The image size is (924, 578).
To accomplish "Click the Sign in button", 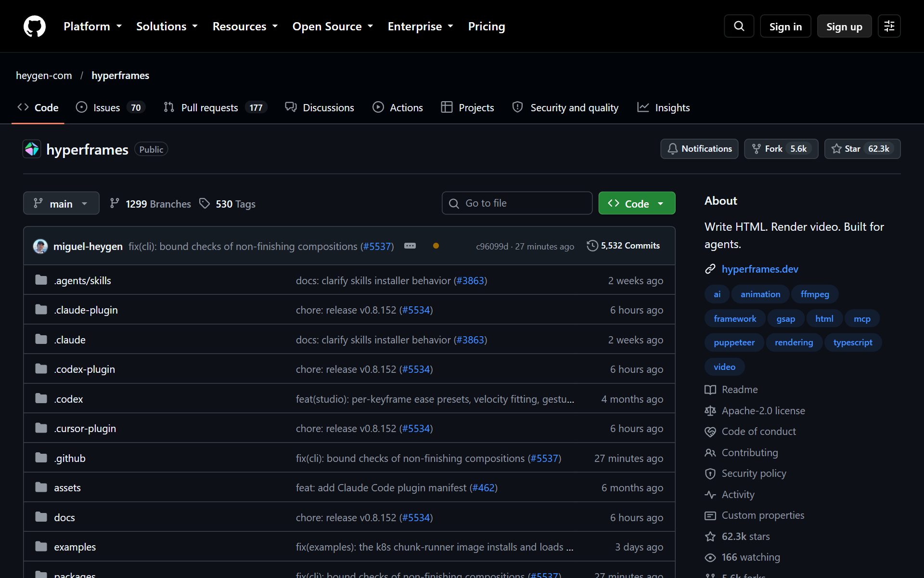I will pos(785,26).
